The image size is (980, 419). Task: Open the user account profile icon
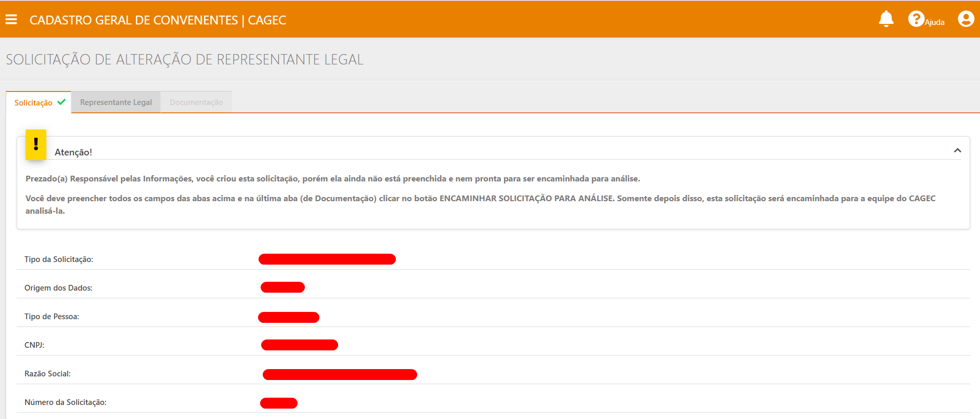coord(965,19)
